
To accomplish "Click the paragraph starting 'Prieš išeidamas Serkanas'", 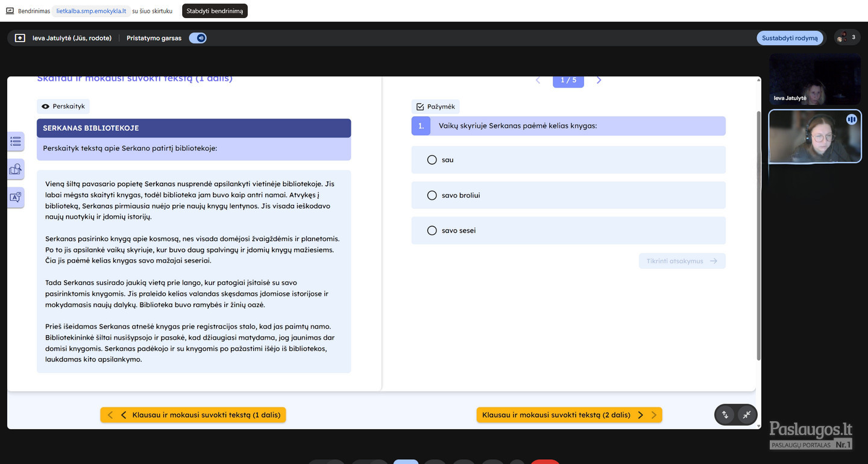I will (x=190, y=343).
